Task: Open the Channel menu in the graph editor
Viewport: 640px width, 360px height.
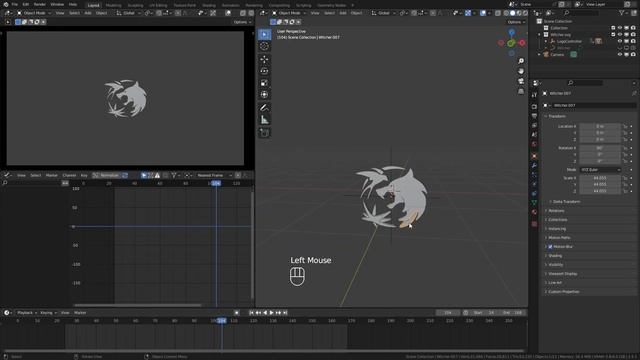Action: pyautogui.click(x=69, y=176)
